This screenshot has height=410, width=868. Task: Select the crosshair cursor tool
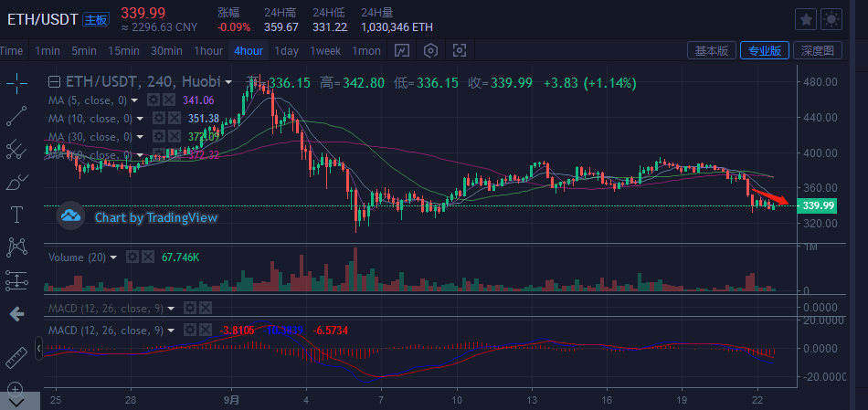(x=16, y=82)
